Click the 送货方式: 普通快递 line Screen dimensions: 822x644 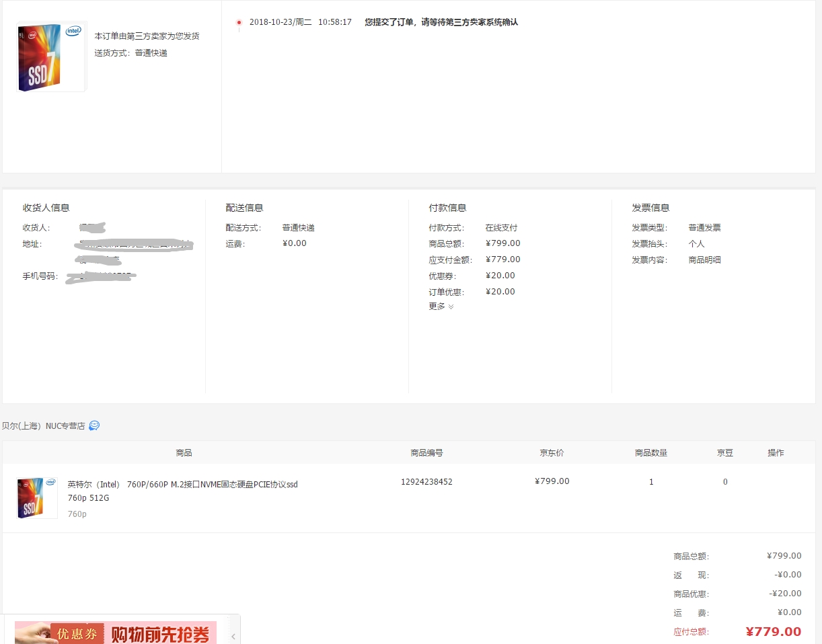tap(130, 53)
